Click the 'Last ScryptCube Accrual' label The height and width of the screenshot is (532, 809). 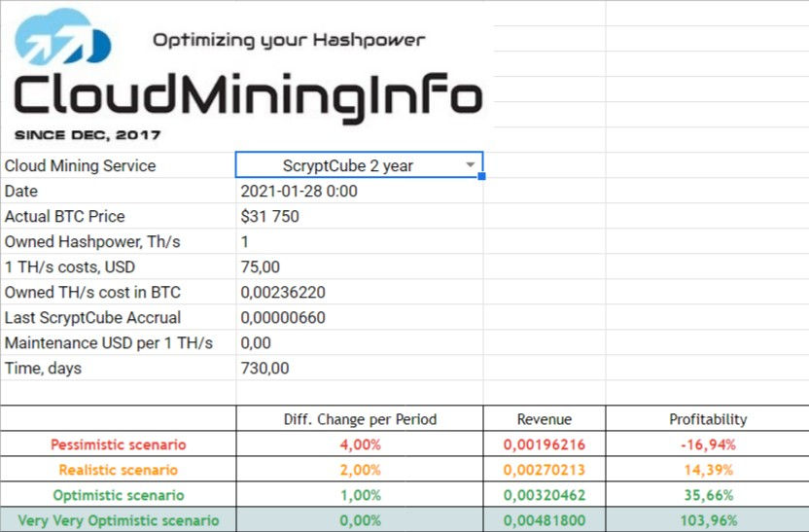pos(92,317)
